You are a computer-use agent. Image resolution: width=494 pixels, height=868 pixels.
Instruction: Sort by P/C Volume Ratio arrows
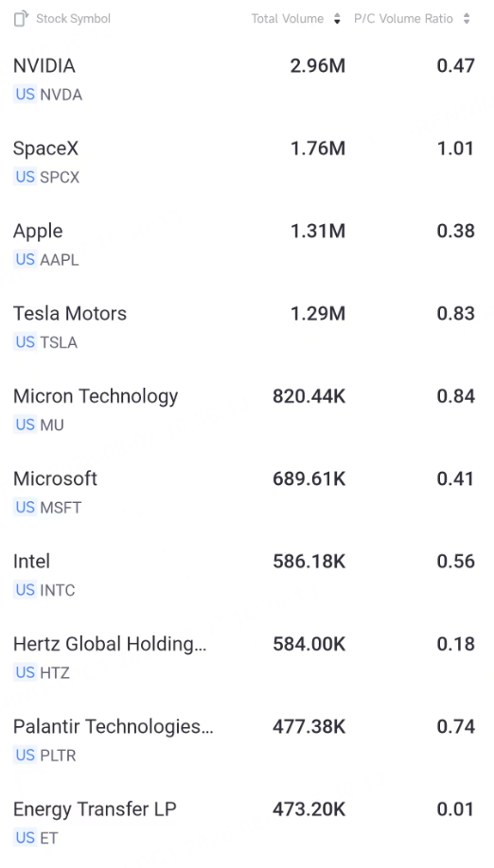467,19
